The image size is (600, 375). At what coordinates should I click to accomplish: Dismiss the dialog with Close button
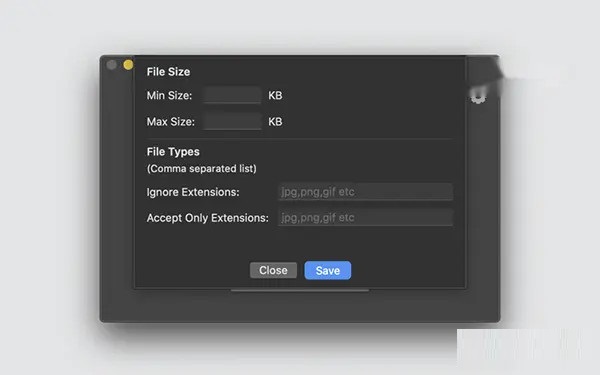(273, 270)
